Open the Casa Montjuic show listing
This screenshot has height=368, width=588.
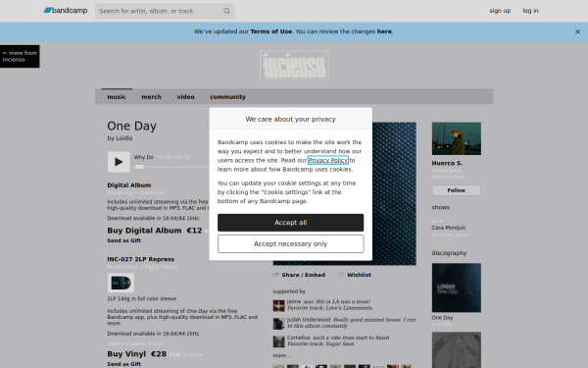[x=449, y=228]
